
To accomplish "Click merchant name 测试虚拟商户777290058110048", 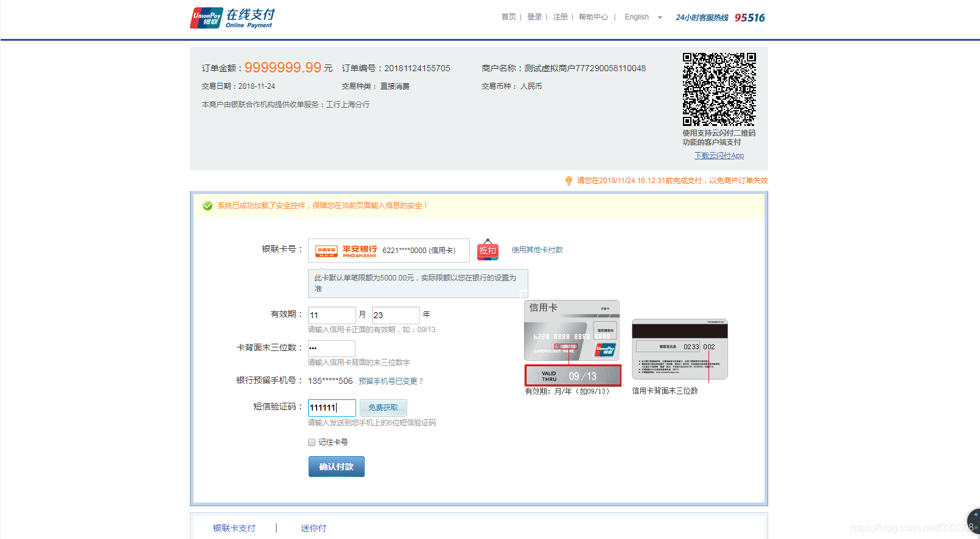I will coord(585,68).
